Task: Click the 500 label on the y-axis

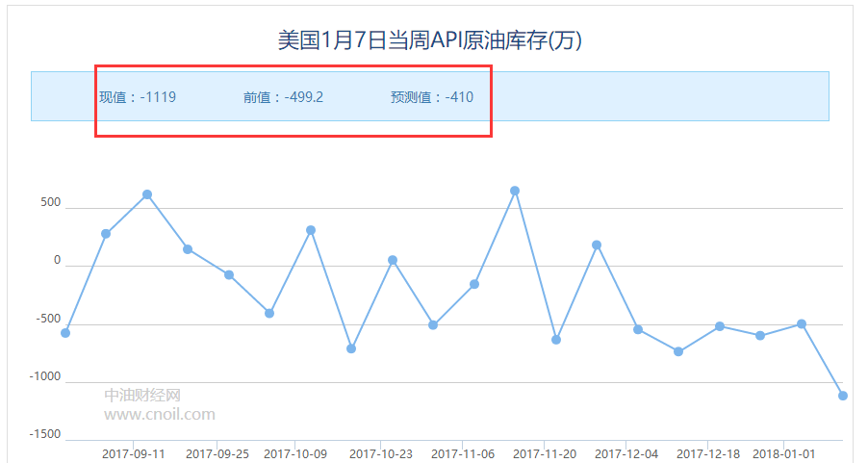Action: [50, 202]
